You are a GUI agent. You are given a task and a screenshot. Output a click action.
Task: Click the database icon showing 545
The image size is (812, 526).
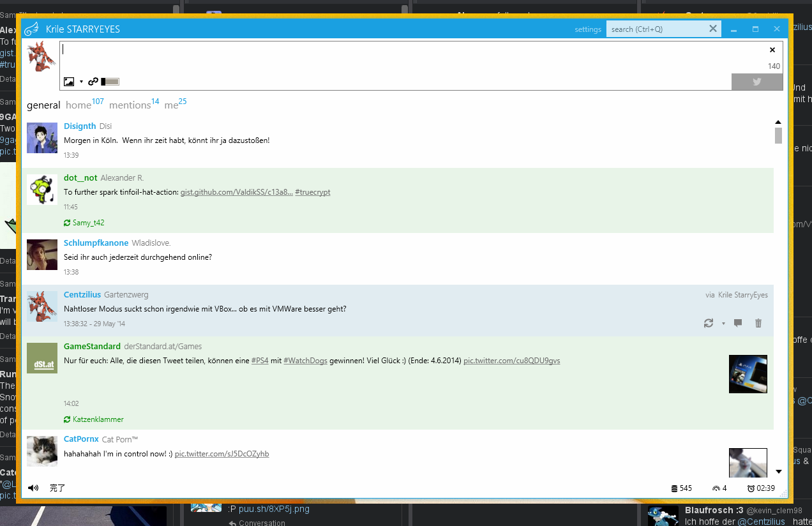[x=674, y=488]
